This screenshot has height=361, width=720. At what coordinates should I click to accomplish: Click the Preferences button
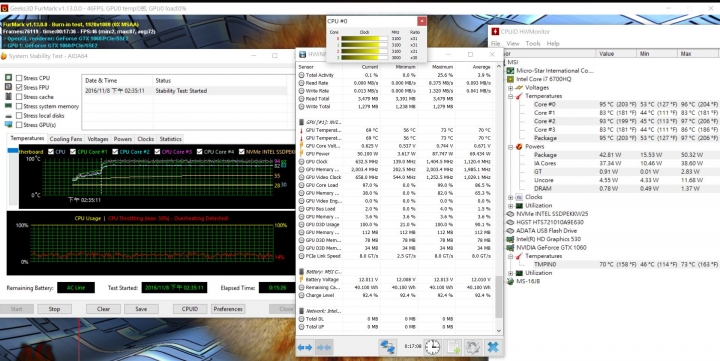tap(228, 309)
